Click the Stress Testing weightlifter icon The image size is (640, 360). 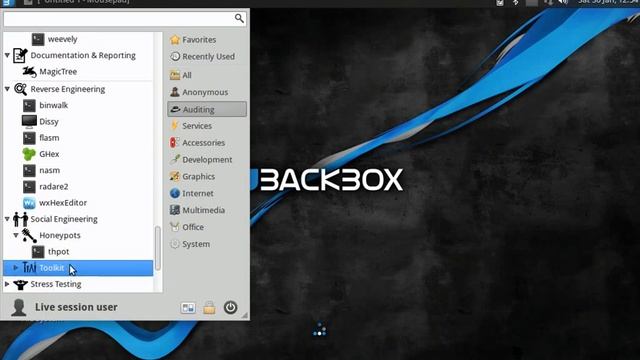[20, 284]
